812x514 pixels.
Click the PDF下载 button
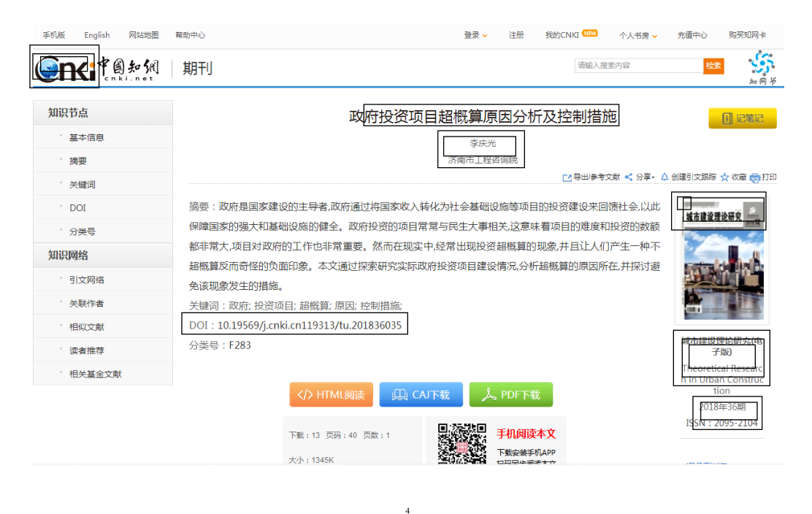coord(510,395)
